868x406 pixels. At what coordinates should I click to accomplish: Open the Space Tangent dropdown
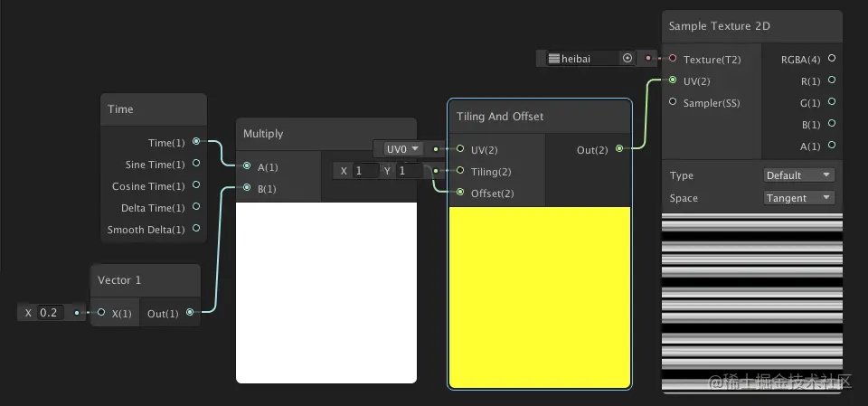click(x=798, y=198)
